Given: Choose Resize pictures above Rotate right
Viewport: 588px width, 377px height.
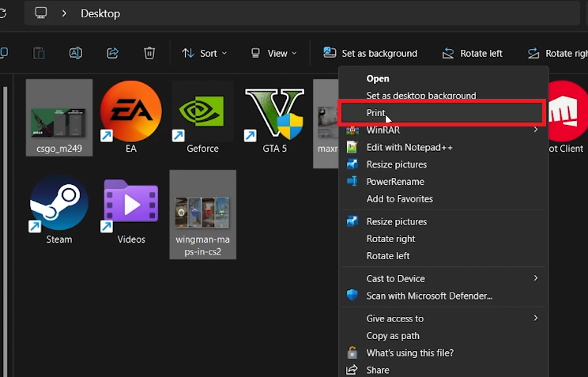Looking at the screenshot, I should (443, 222).
